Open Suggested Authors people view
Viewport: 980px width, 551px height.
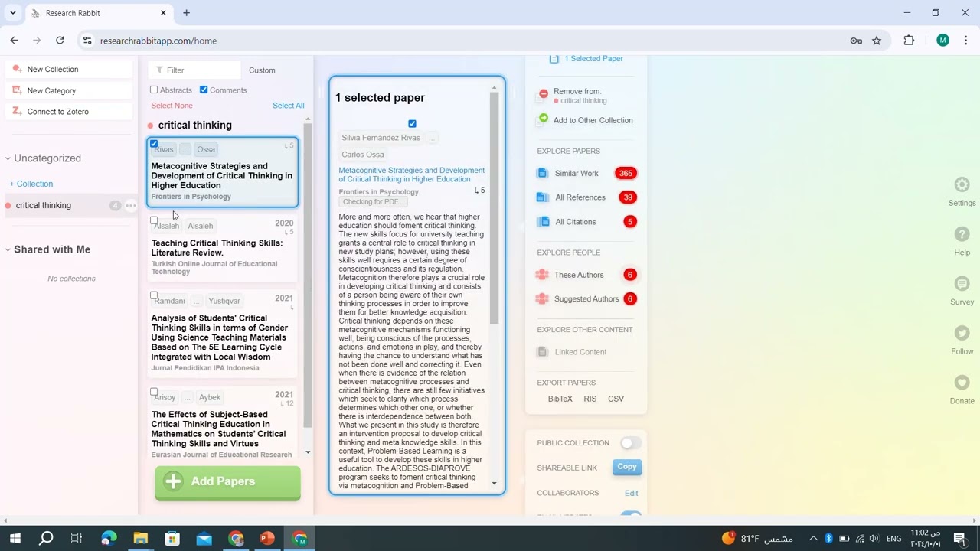[586, 298]
